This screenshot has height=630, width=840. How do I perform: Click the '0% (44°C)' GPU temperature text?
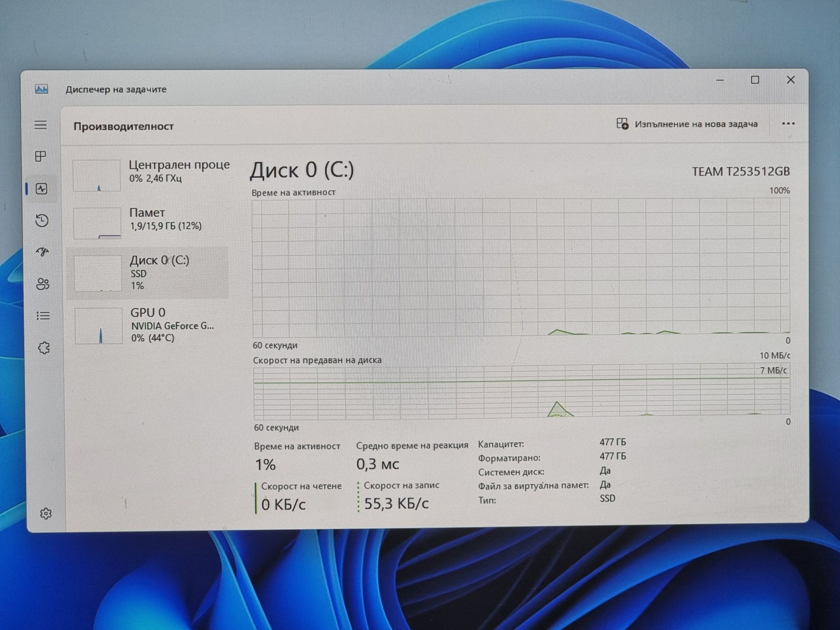point(152,338)
